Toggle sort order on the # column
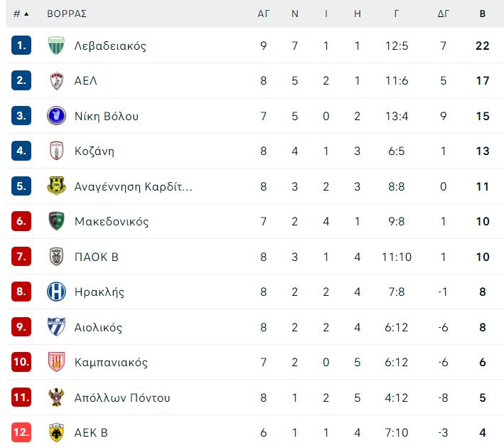This screenshot has height=448, width=504. pos(21,14)
